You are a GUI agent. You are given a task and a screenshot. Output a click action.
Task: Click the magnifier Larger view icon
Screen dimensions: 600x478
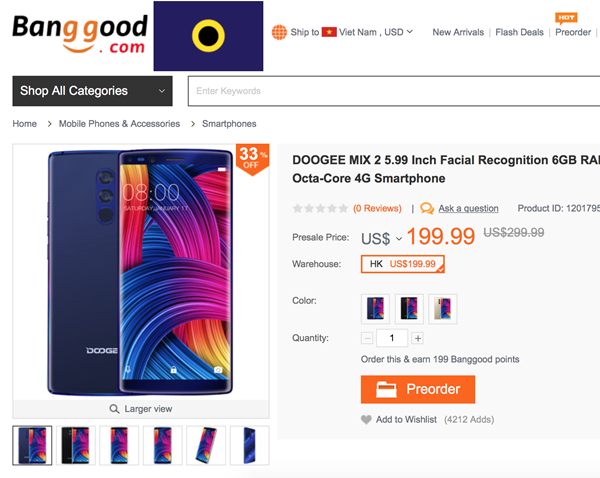tap(114, 409)
